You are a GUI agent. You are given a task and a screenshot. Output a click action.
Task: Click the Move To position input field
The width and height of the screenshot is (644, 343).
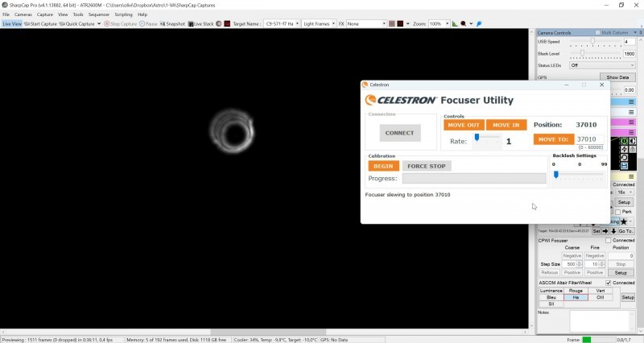pyautogui.click(x=590, y=139)
